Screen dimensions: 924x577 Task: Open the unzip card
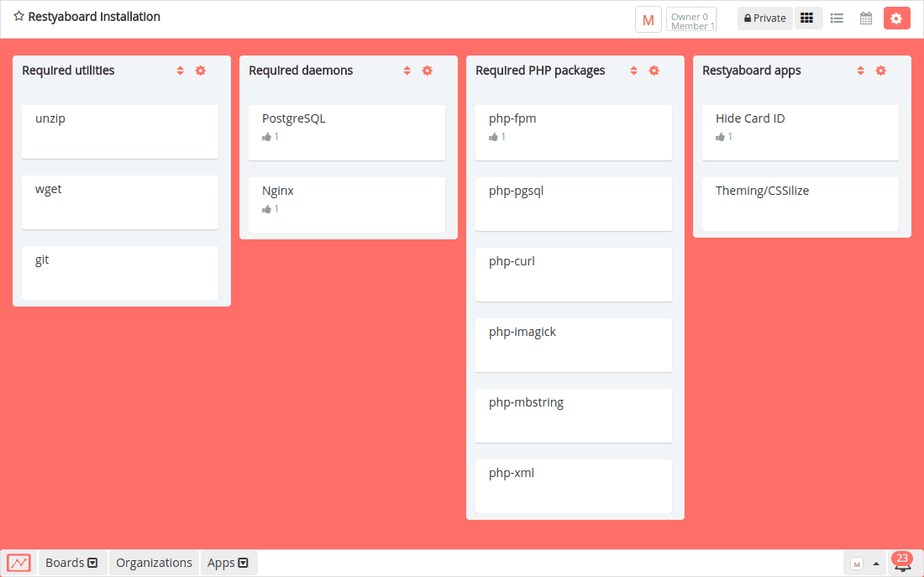click(x=120, y=132)
